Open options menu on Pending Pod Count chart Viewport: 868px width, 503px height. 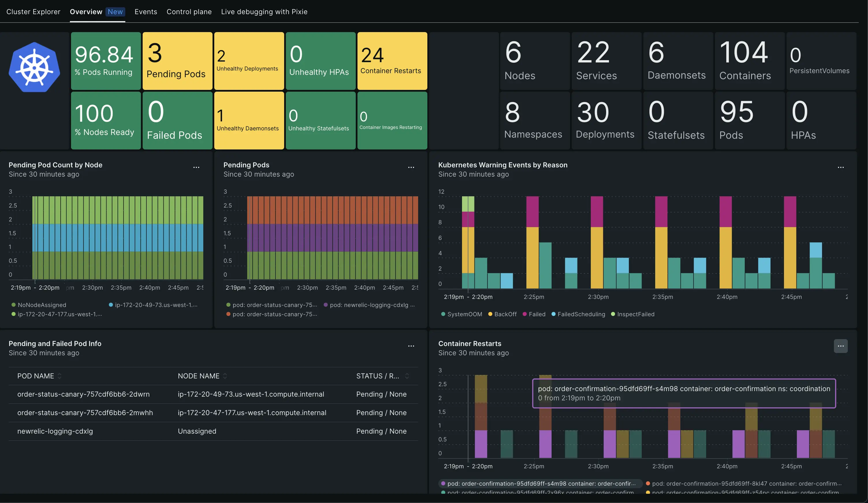(x=196, y=168)
